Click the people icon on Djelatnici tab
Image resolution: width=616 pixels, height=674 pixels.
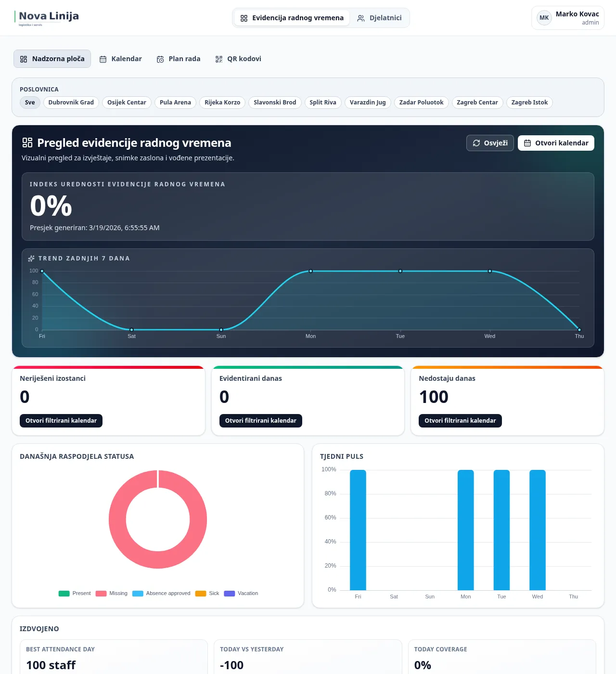click(x=360, y=18)
